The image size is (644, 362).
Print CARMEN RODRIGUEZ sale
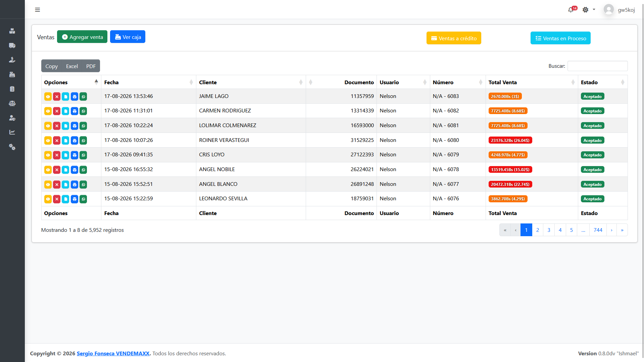pyautogui.click(x=75, y=111)
